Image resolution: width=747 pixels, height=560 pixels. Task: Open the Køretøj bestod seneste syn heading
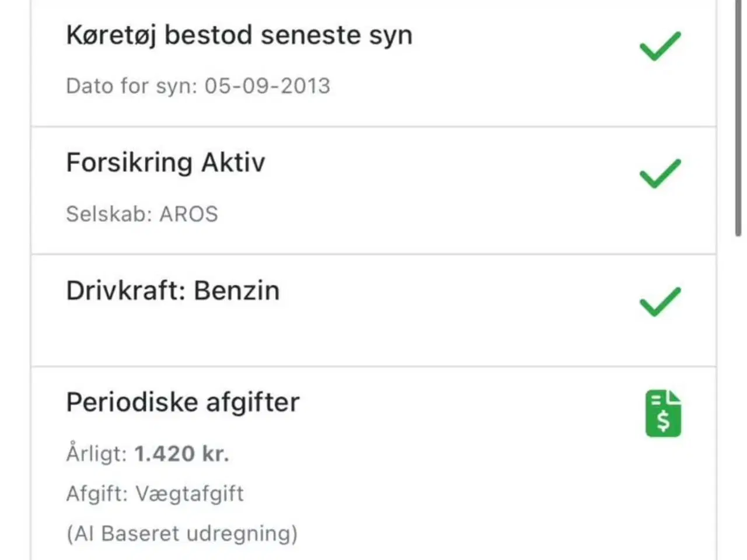click(x=239, y=35)
